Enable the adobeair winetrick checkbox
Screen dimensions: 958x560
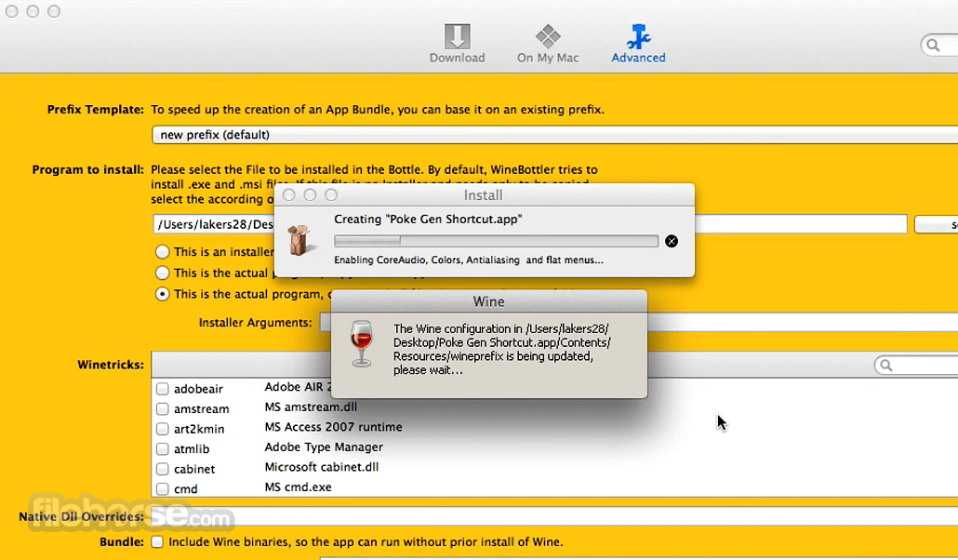point(162,389)
